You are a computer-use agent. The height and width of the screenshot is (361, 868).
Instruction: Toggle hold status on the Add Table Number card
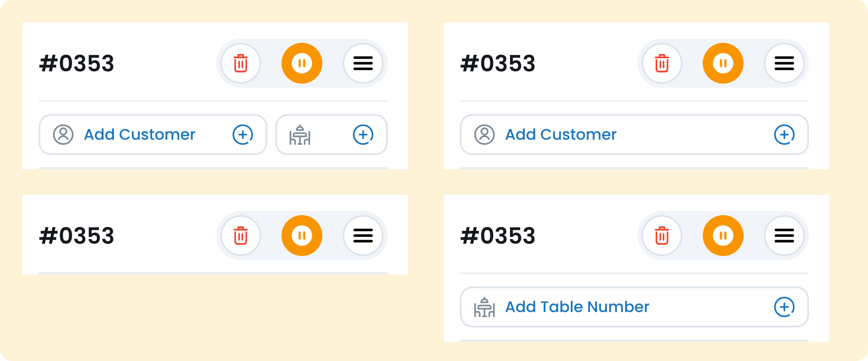coord(723,236)
